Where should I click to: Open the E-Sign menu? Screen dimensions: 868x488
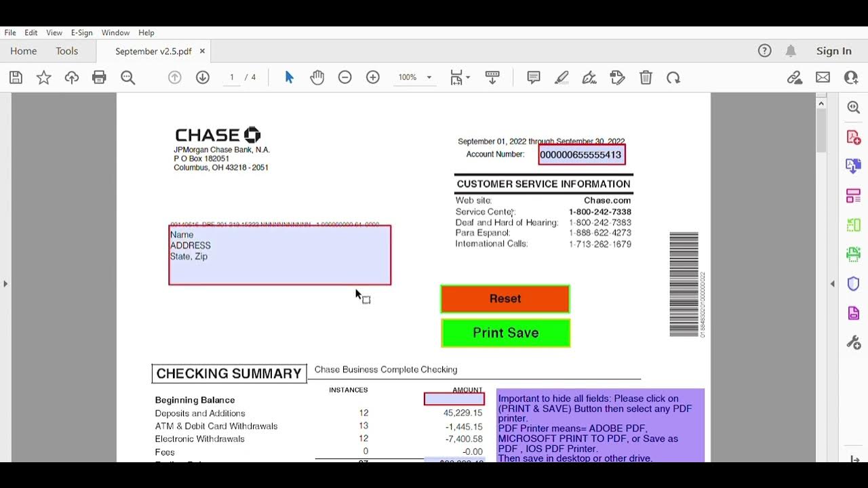point(81,33)
